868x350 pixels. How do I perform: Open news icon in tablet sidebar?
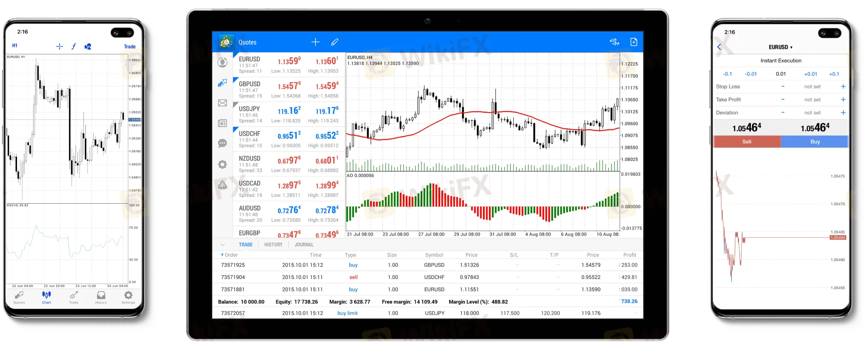223,123
